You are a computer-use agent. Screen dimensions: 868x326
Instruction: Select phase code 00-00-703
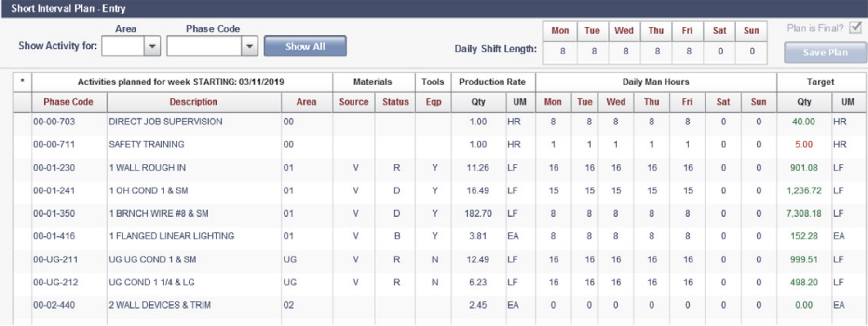(x=54, y=122)
